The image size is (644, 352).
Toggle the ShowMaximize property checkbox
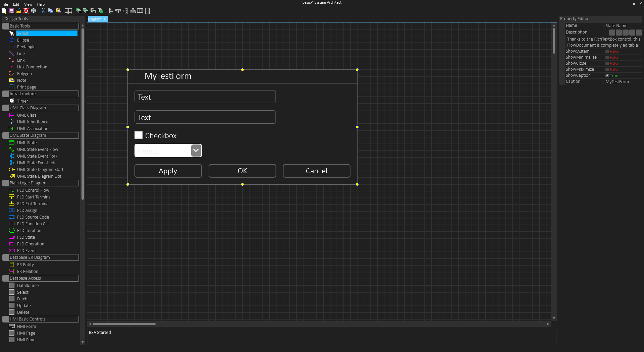(607, 69)
